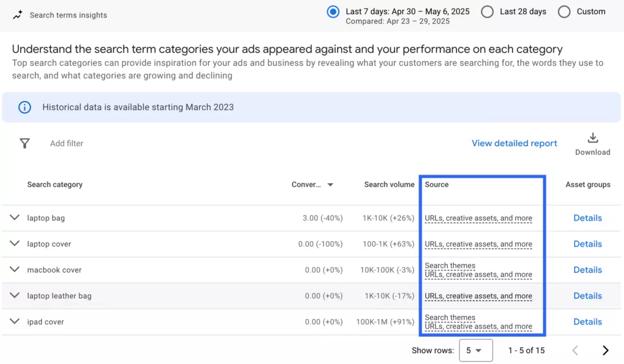
Task: Select the Last 7 days radio button
Action: (x=333, y=12)
